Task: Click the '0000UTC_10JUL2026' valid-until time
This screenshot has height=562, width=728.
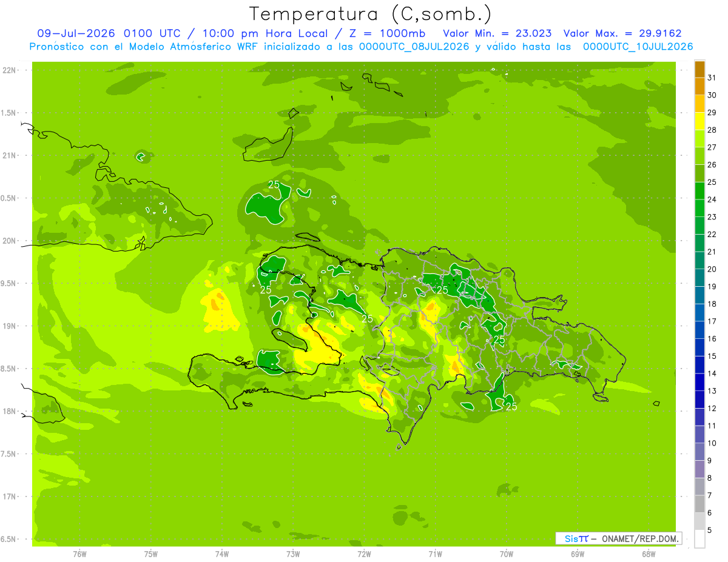Action: (638, 46)
